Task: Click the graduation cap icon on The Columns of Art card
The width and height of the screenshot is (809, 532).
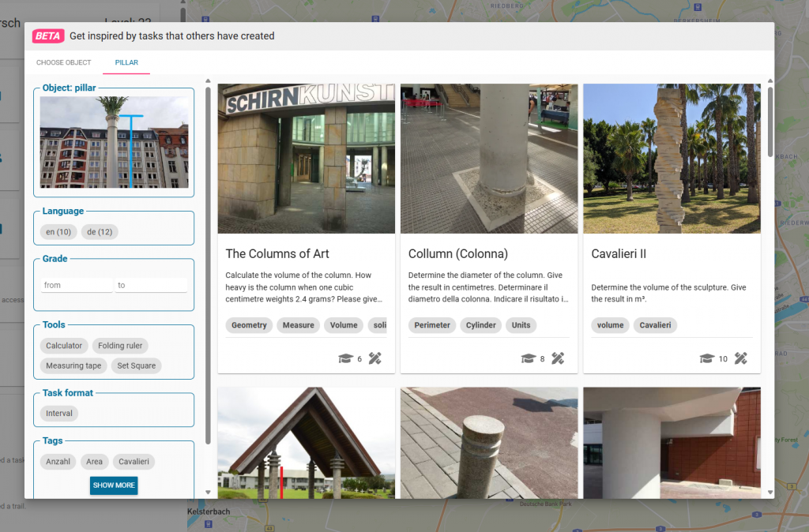Action: 346,358
